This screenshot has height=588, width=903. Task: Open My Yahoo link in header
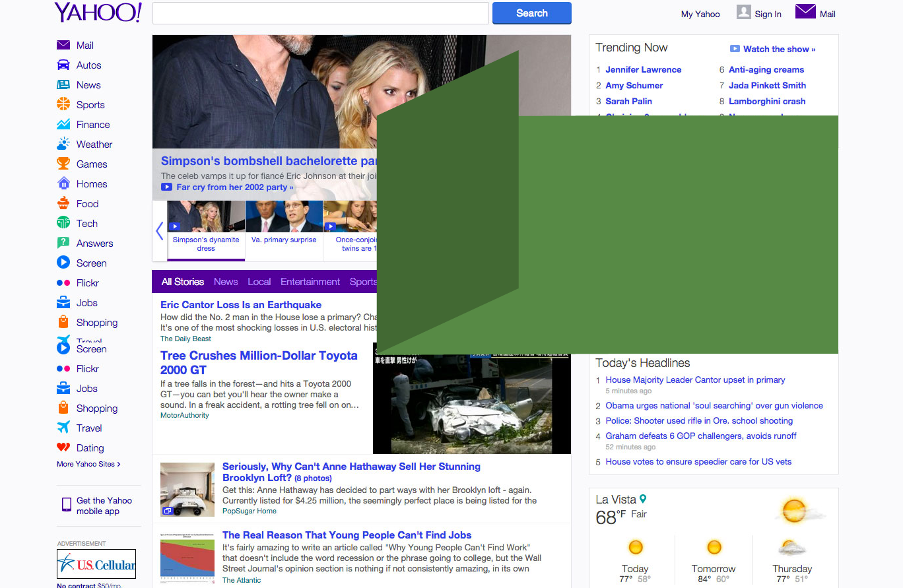point(700,14)
